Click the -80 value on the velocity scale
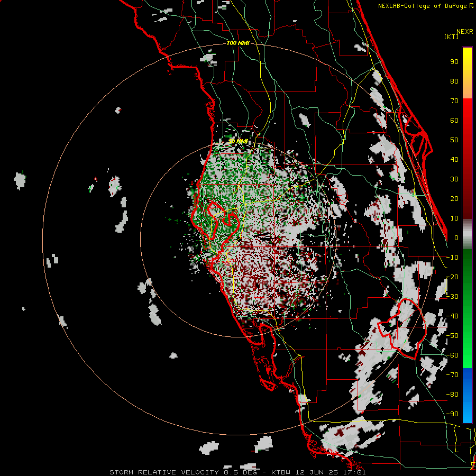The width and height of the screenshot is (476, 476). coord(452,395)
